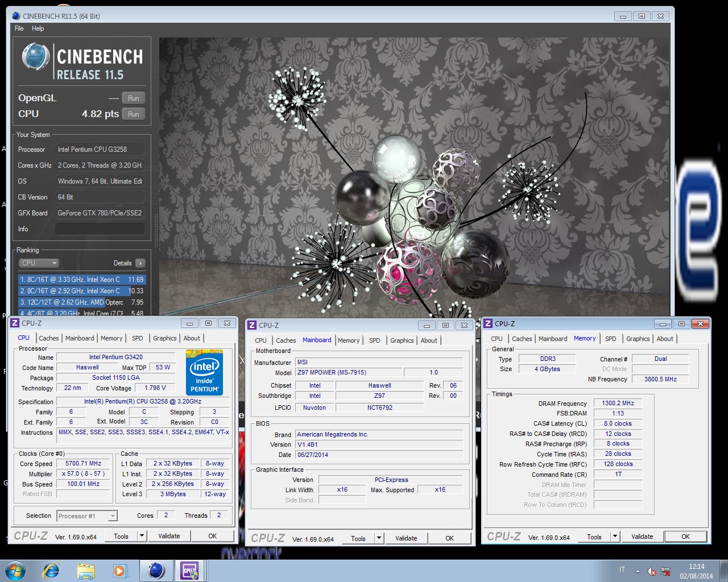Click Tools button in middle CPU-Z window
This screenshot has width=728, height=582.
(358, 538)
